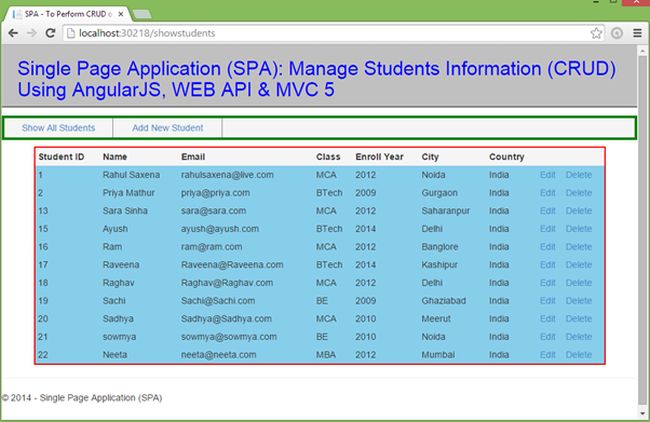Delete sowmya's record

579,337
